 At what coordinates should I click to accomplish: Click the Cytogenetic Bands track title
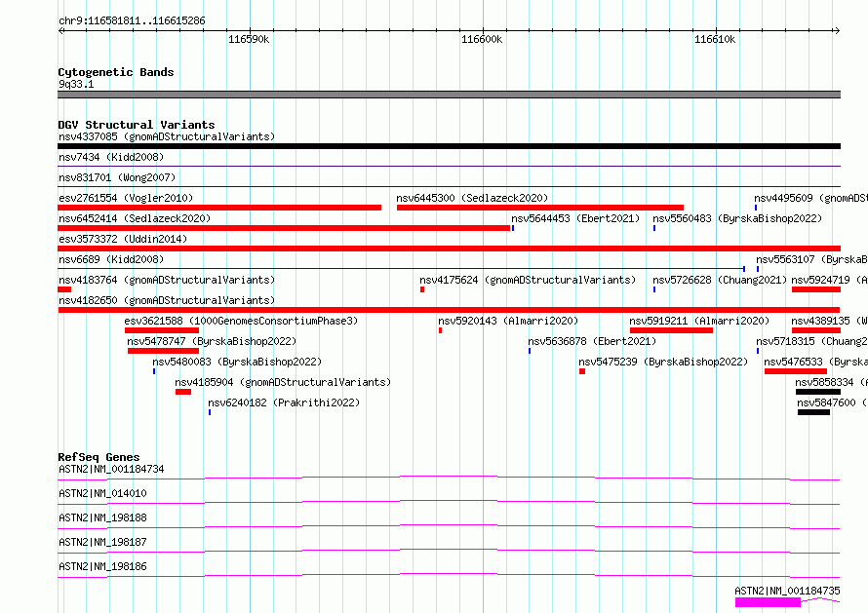point(116,72)
